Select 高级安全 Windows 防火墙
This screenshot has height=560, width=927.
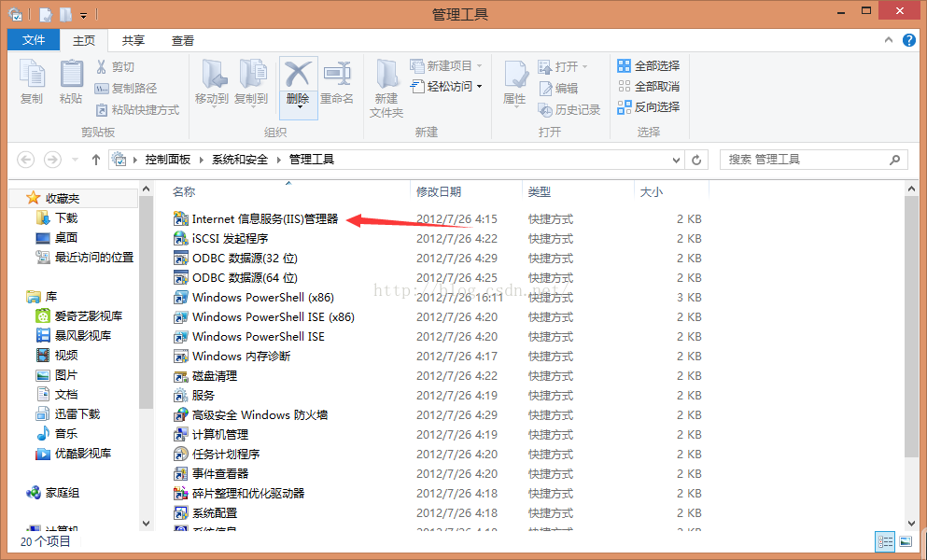pyautogui.click(x=251, y=414)
